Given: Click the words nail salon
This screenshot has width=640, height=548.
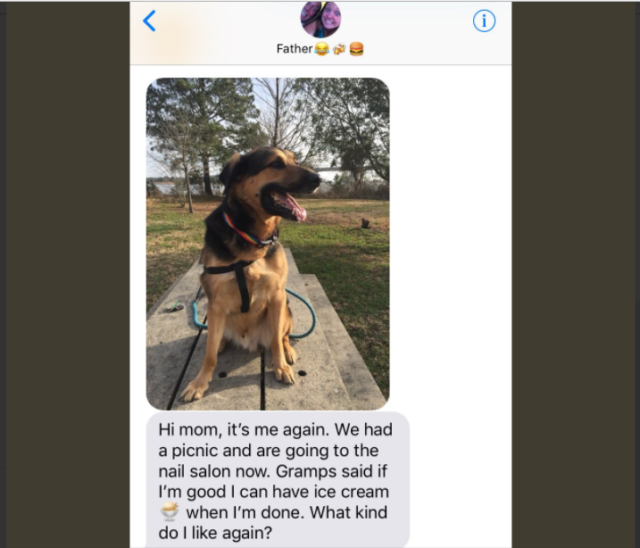Looking at the screenshot, I should [195, 471].
